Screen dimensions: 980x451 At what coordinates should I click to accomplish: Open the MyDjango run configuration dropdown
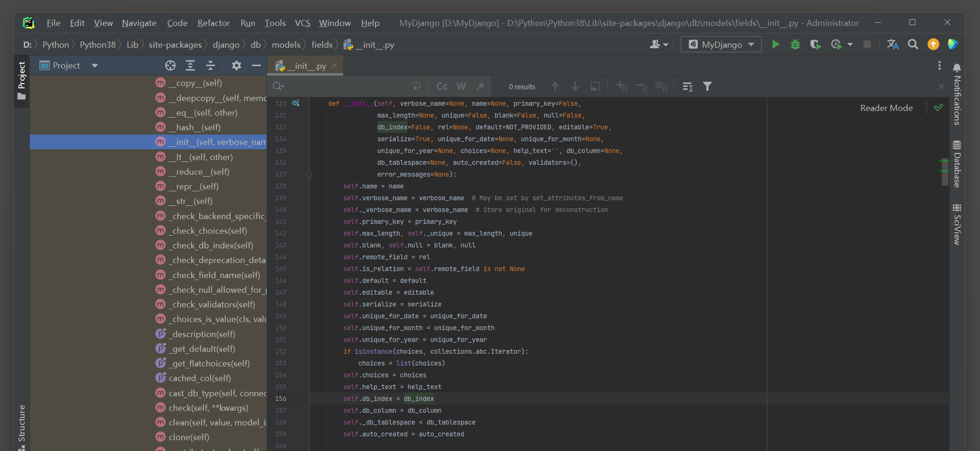(721, 44)
